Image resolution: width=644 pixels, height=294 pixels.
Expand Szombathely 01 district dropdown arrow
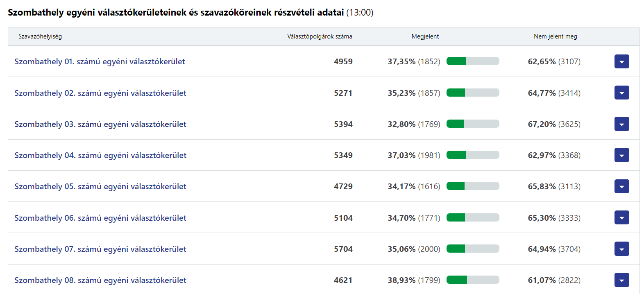pyautogui.click(x=621, y=61)
